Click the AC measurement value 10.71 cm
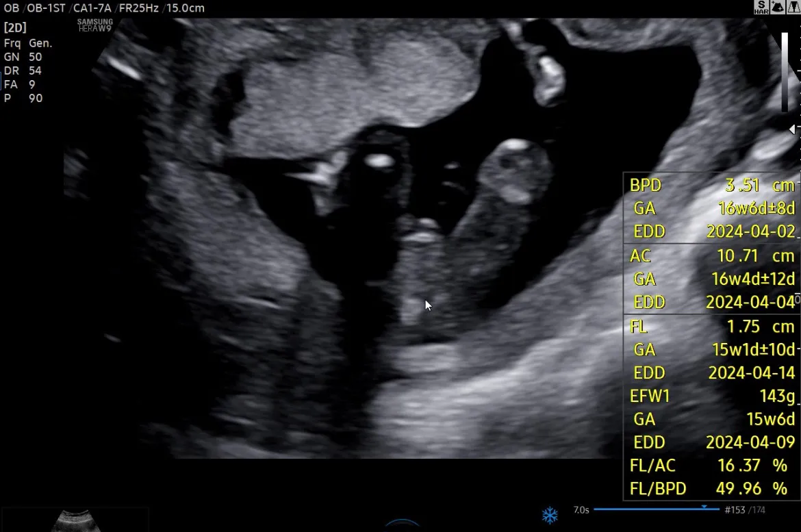The image size is (801, 532). (x=756, y=255)
